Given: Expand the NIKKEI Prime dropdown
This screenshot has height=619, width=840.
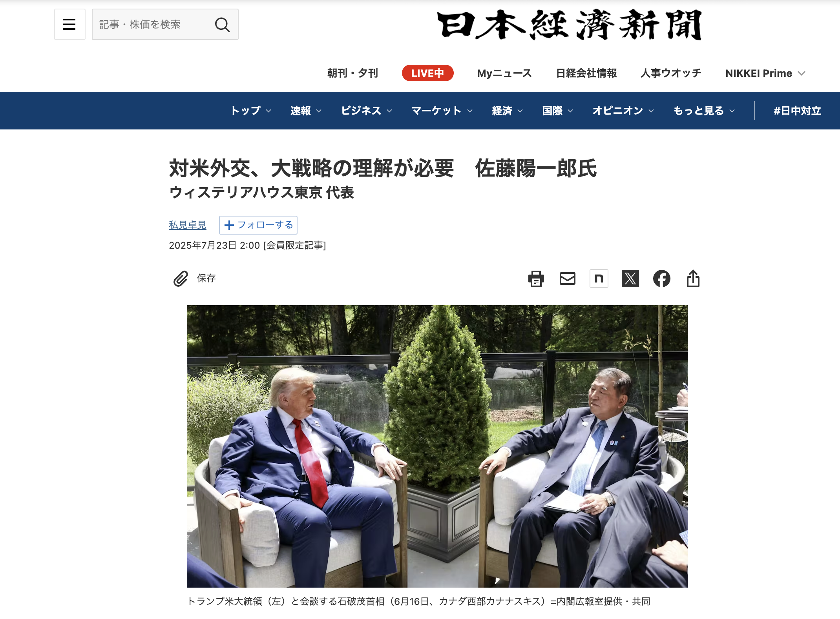Looking at the screenshot, I should tap(765, 73).
